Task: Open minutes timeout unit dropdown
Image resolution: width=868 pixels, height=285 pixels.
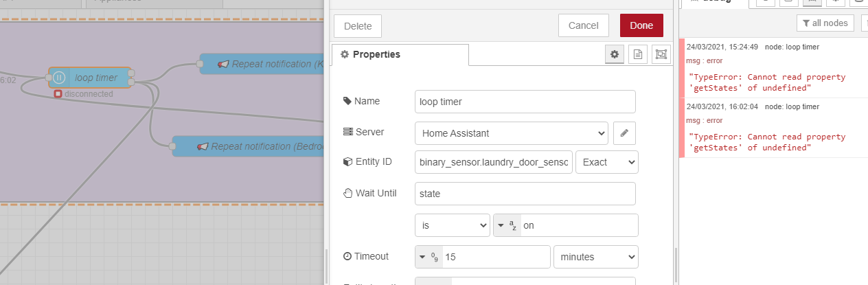Action: (x=595, y=257)
